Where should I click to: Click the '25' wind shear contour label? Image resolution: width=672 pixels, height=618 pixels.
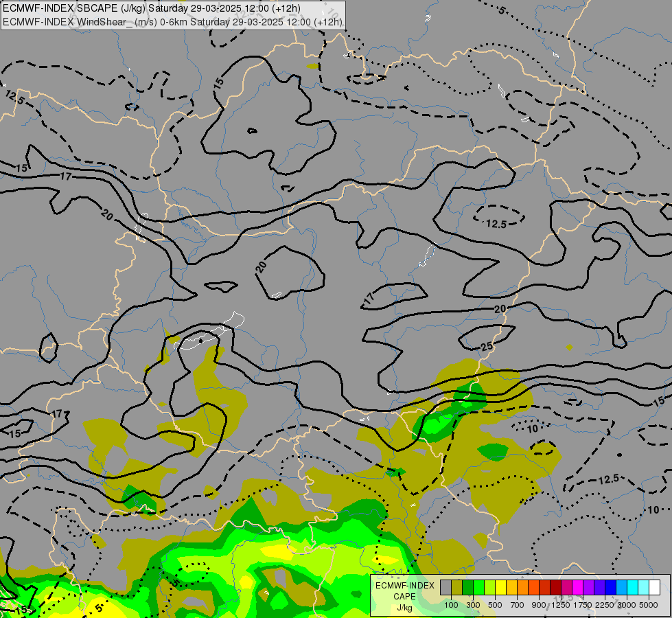pos(487,347)
